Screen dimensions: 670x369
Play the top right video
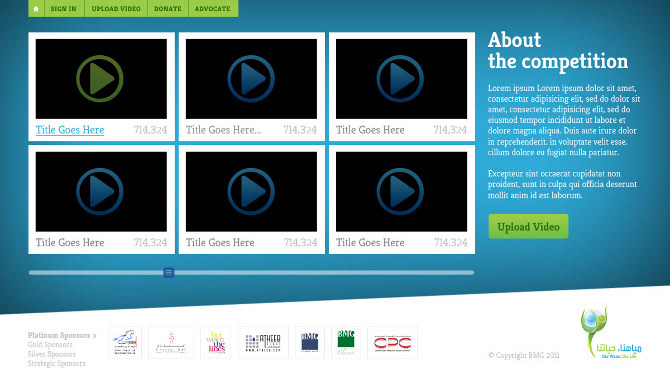[x=400, y=79]
